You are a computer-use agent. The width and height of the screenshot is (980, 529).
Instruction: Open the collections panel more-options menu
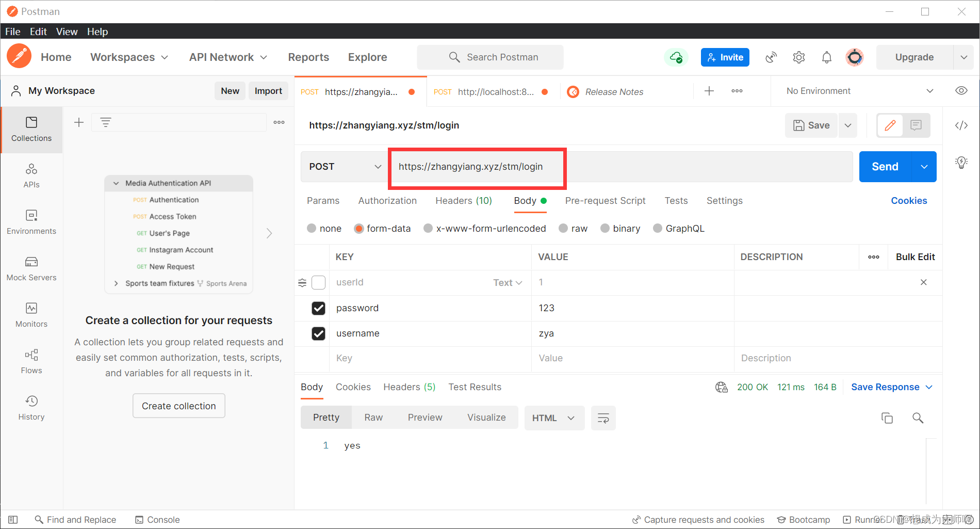279,122
